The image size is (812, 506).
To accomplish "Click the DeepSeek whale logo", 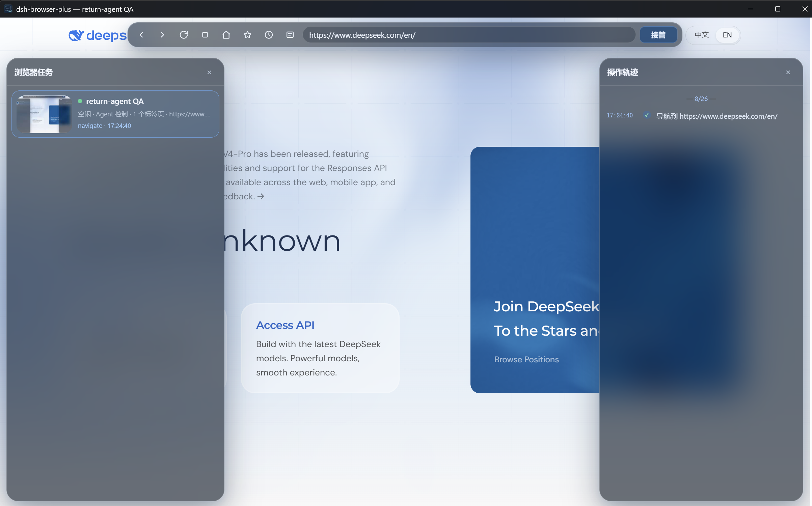I will [76, 35].
